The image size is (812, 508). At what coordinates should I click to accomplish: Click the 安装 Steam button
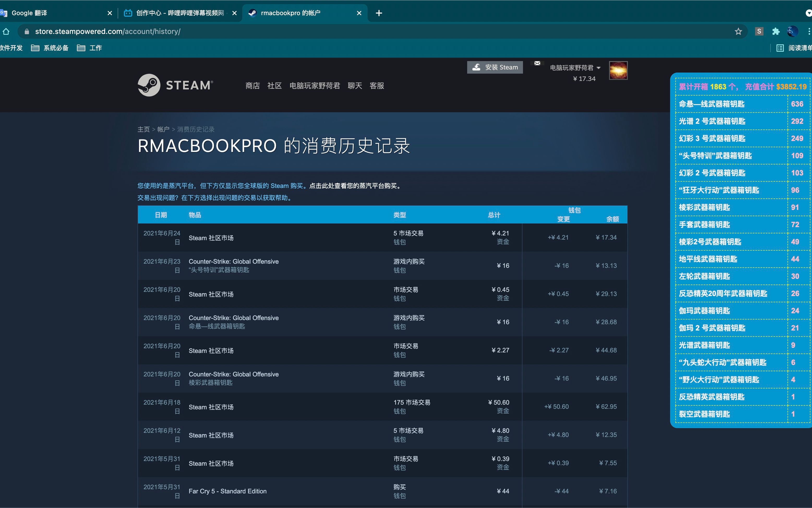click(495, 67)
